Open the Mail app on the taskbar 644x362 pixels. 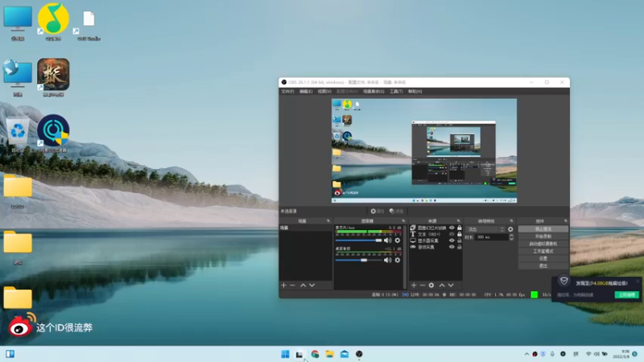click(x=345, y=354)
